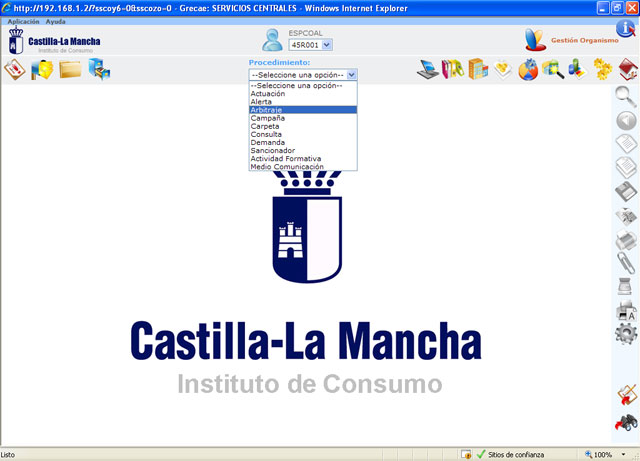Image resolution: width=640 pixels, height=461 pixels.
Task: Choose Actuación from the procedure list
Action: click(x=303, y=94)
